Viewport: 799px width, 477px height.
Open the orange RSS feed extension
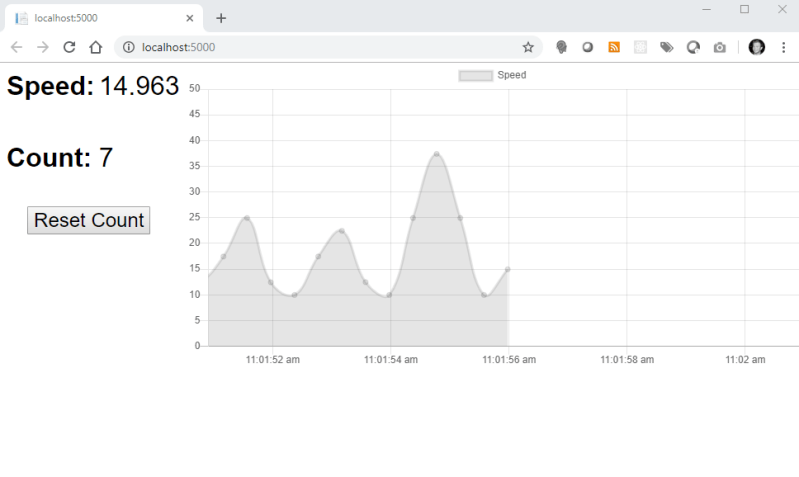click(614, 47)
